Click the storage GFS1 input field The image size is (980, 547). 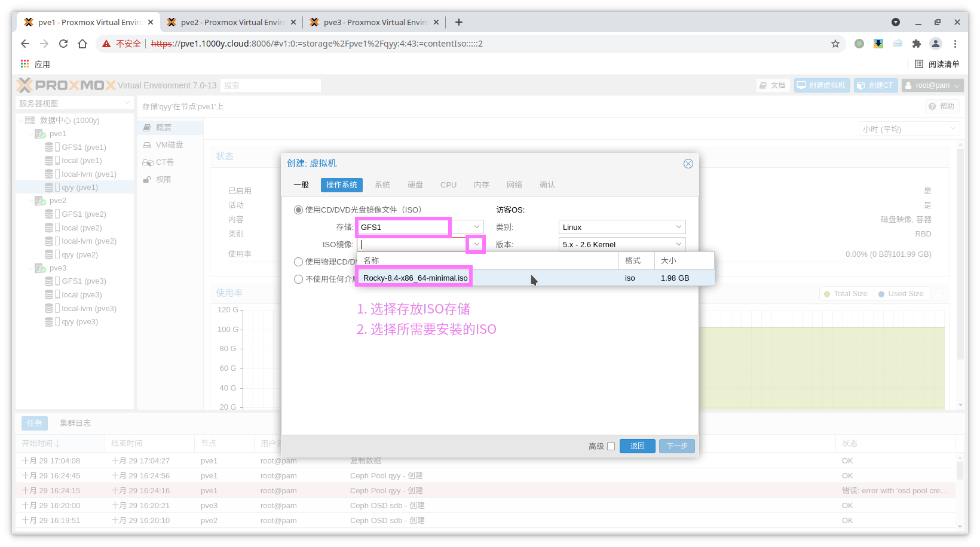coord(403,227)
